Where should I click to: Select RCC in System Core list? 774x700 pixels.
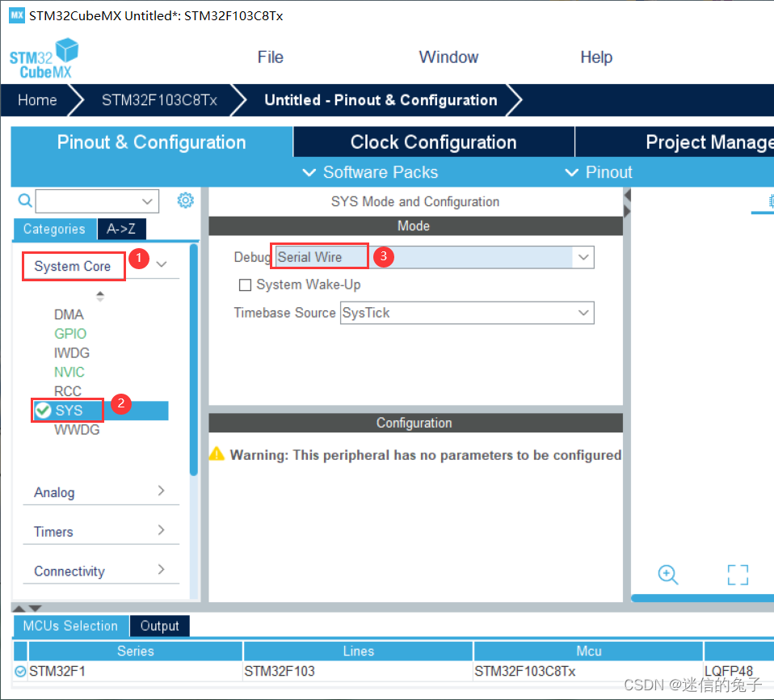[68, 391]
